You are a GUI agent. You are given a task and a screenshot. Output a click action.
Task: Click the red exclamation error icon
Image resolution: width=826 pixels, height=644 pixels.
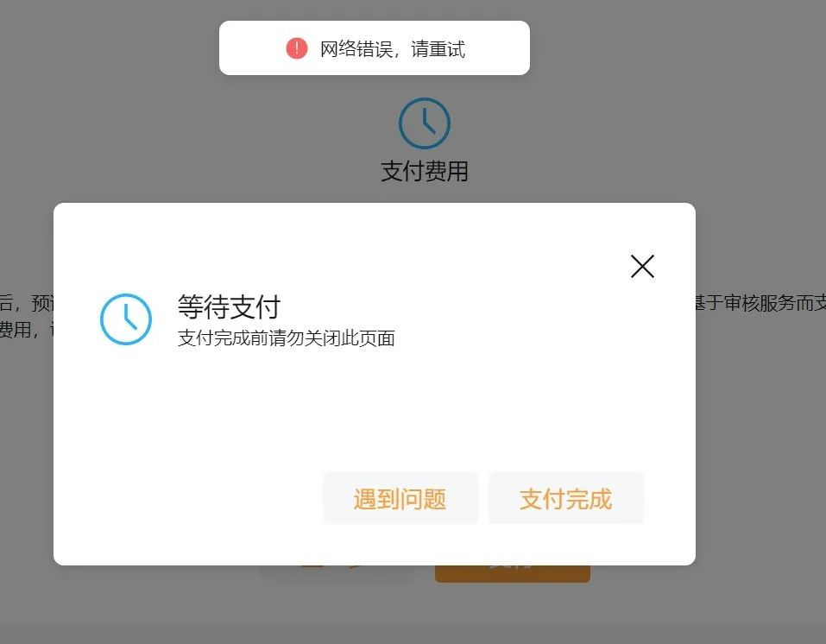297,48
